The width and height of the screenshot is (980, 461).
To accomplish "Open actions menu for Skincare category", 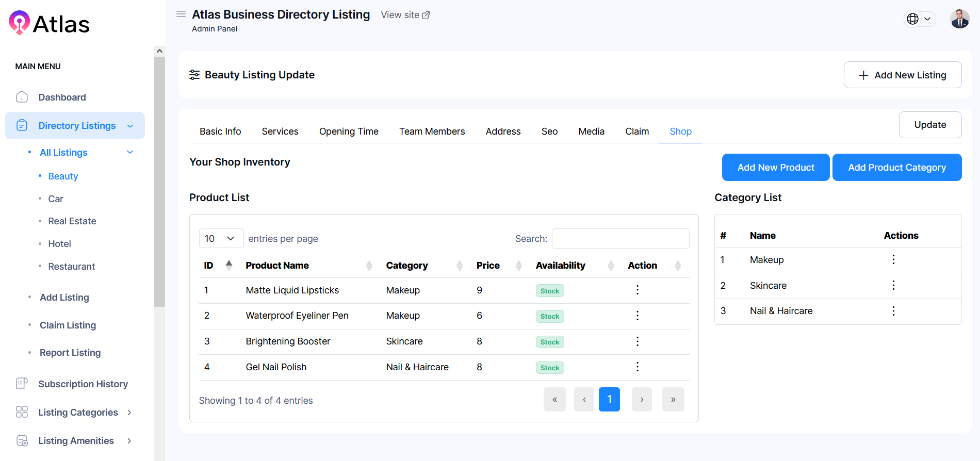I will point(893,285).
